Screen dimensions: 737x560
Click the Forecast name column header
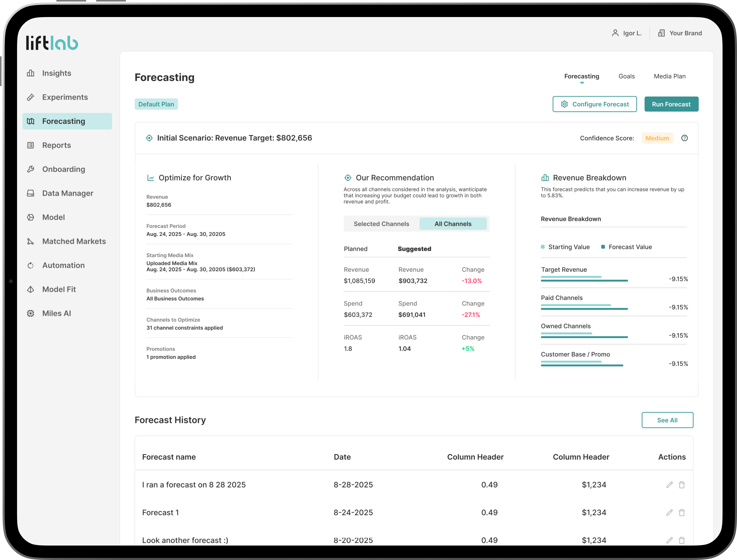click(169, 457)
